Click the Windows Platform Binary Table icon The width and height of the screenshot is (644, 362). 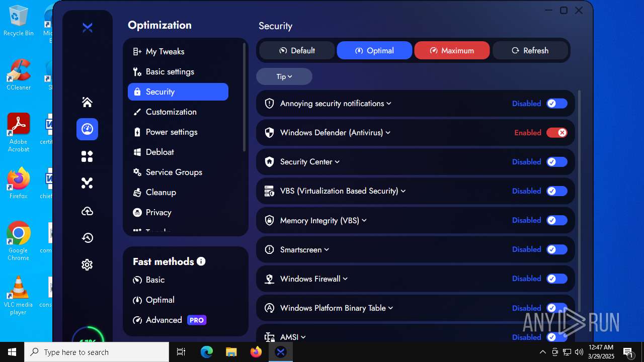click(269, 308)
